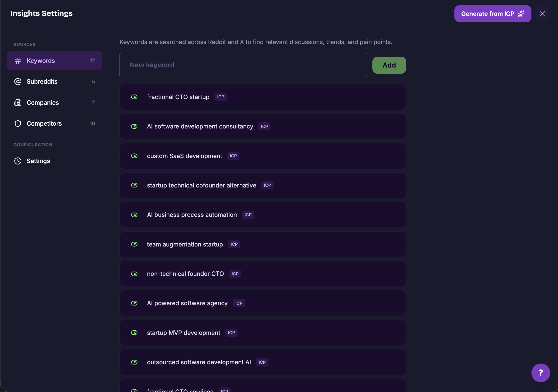Toggle visibility of 'fractional CTO startup' keyword

134,97
